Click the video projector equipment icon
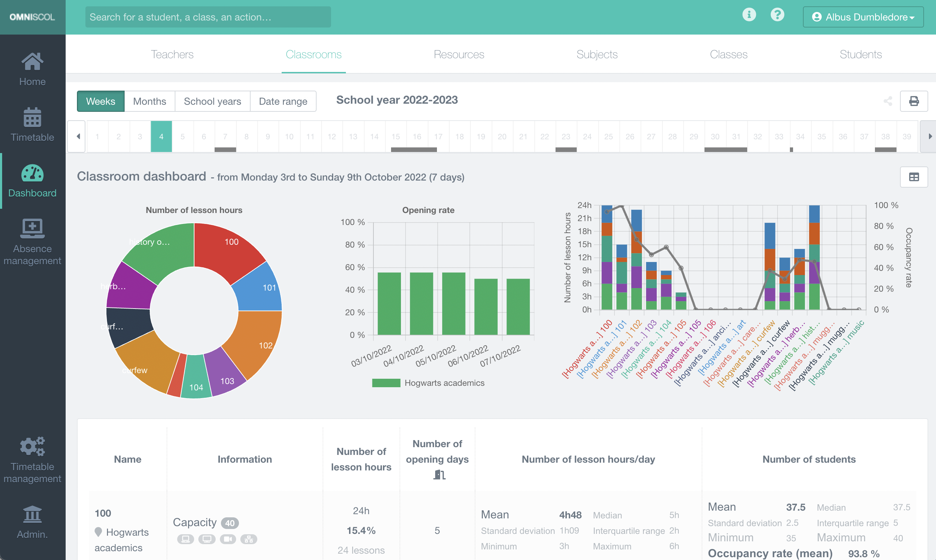 coord(228,539)
